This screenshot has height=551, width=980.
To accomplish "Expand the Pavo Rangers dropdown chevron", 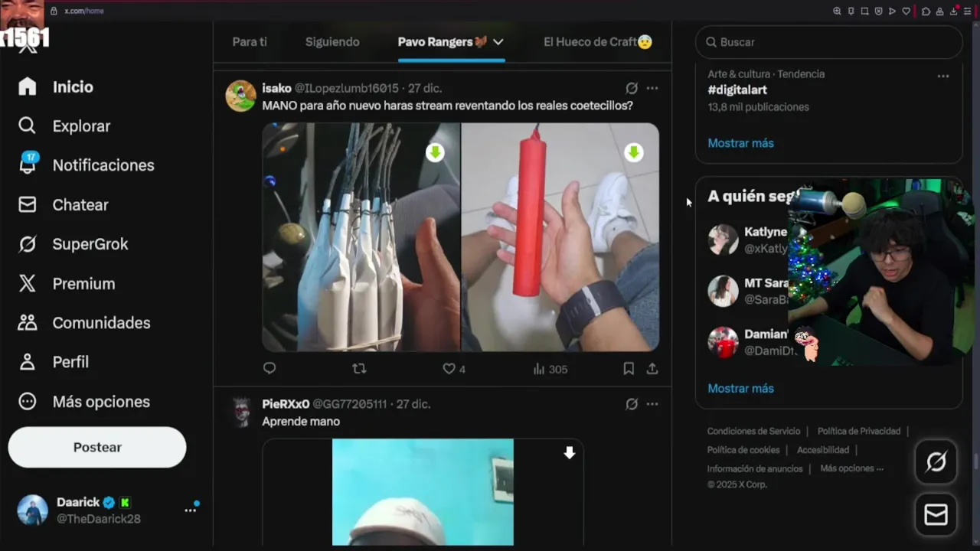I will pos(498,42).
